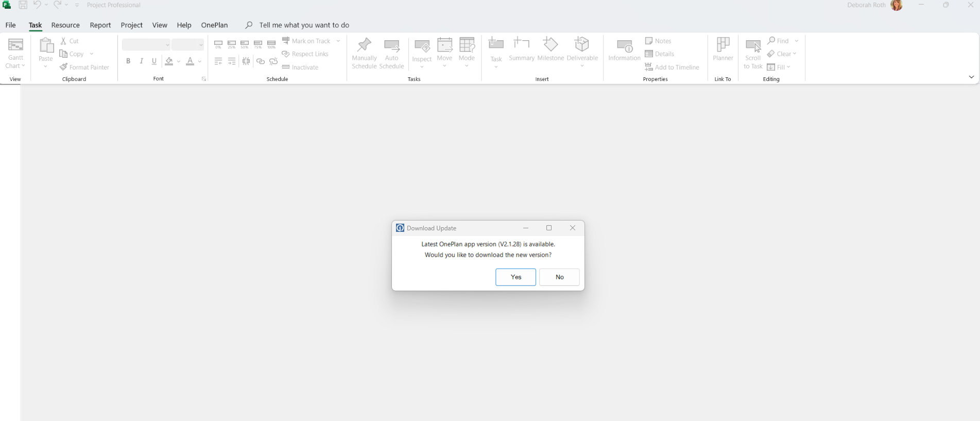Click the Save icon in title bar
Viewport: 980px width, 421px height.
click(23, 5)
